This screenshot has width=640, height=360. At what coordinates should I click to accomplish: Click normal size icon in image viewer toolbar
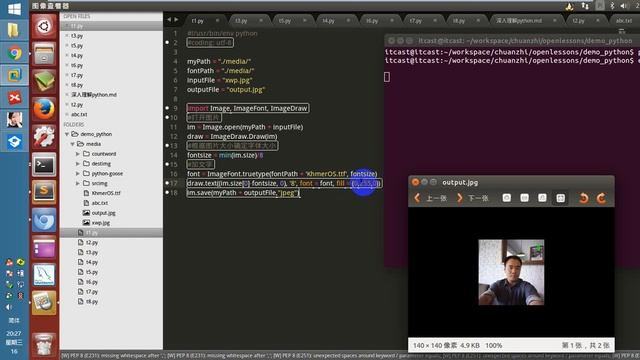click(542, 198)
